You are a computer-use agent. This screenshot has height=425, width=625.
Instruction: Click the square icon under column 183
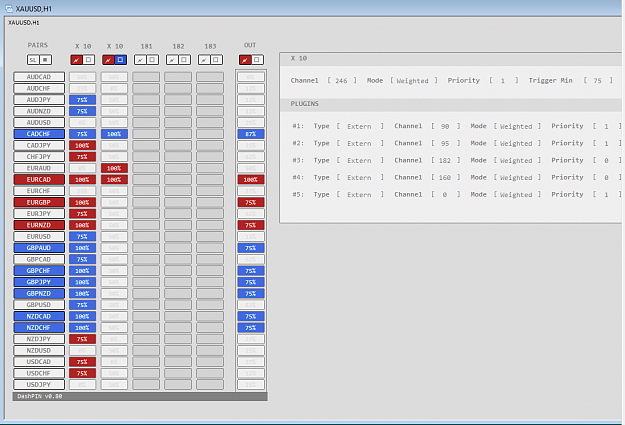coord(216,60)
